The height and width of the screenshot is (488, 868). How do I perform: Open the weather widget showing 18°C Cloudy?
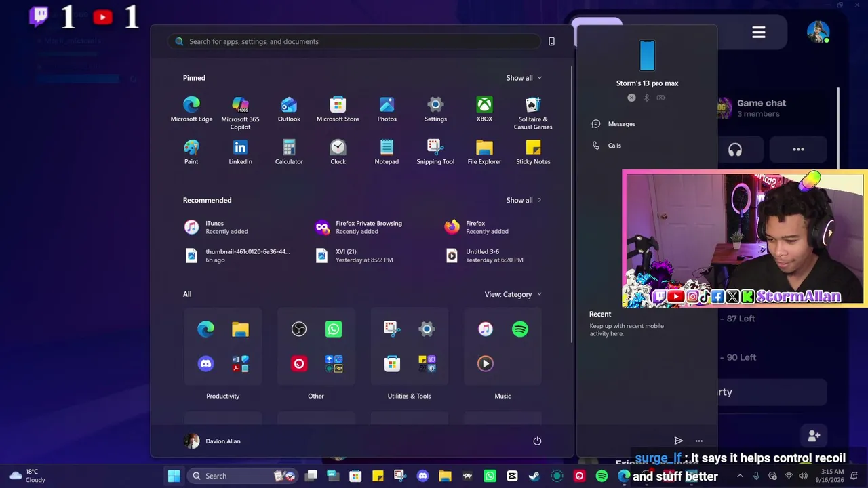(x=27, y=476)
